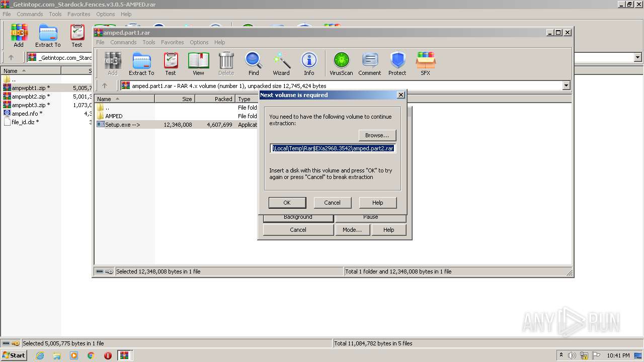Click the Add icon in the back Getintopc window

[x=19, y=36]
